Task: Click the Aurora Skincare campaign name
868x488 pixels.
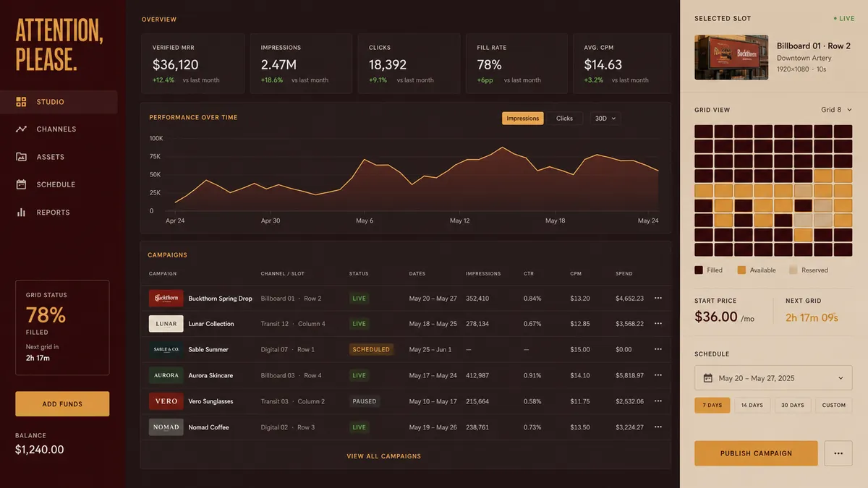Action: click(210, 376)
